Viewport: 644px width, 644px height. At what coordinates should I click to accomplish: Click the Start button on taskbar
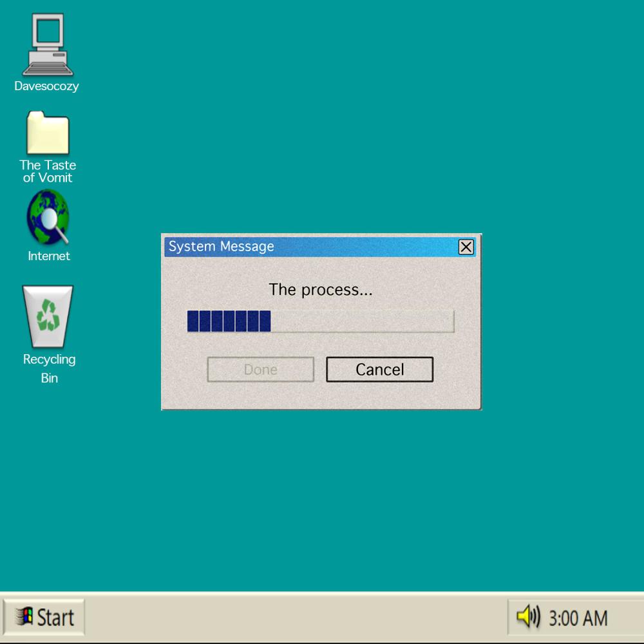(x=44, y=617)
